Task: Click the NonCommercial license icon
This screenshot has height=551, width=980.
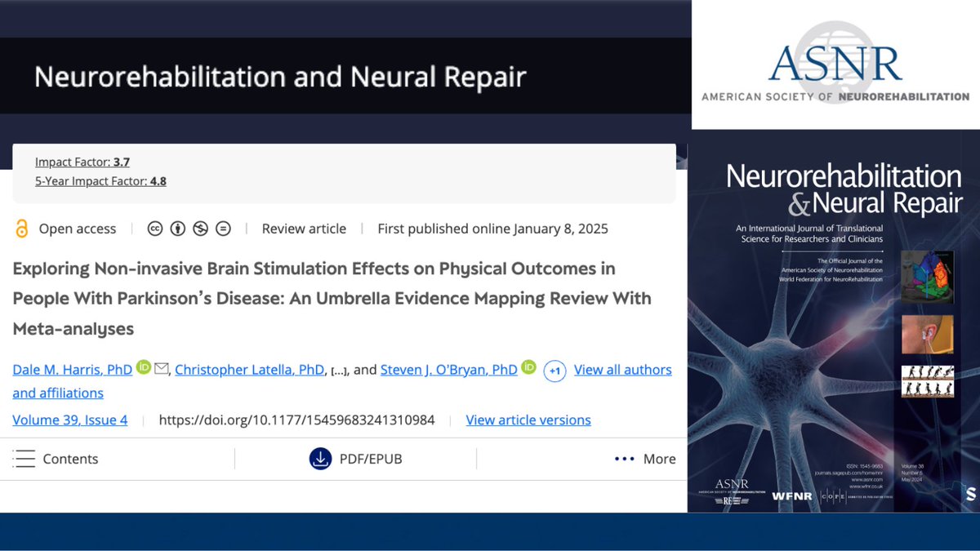Action: (200, 229)
